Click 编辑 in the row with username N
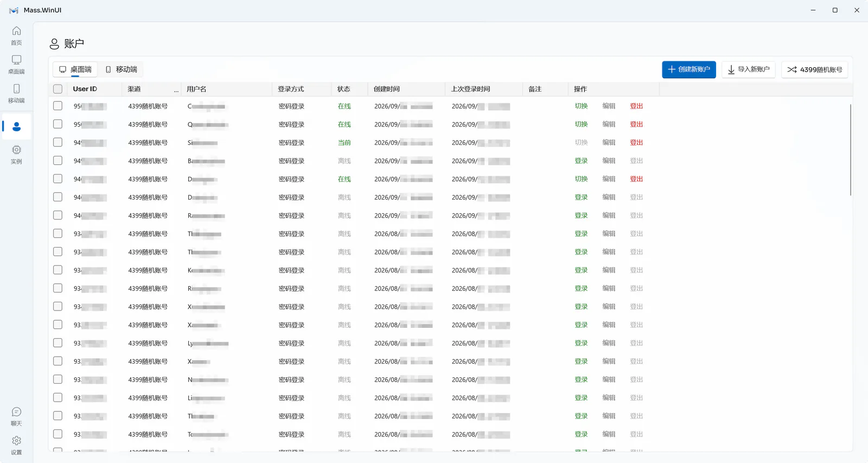The width and height of the screenshot is (868, 463). click(x=609, y=380)
